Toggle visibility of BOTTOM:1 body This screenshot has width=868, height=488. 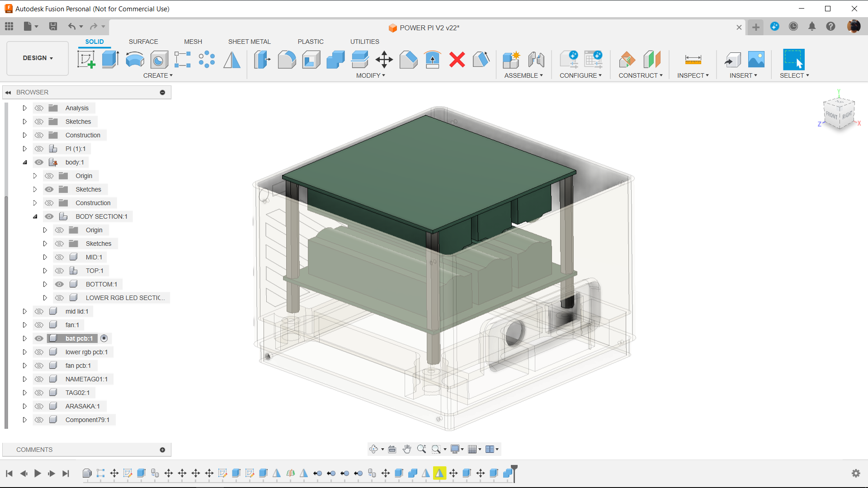tap(59, 284)
